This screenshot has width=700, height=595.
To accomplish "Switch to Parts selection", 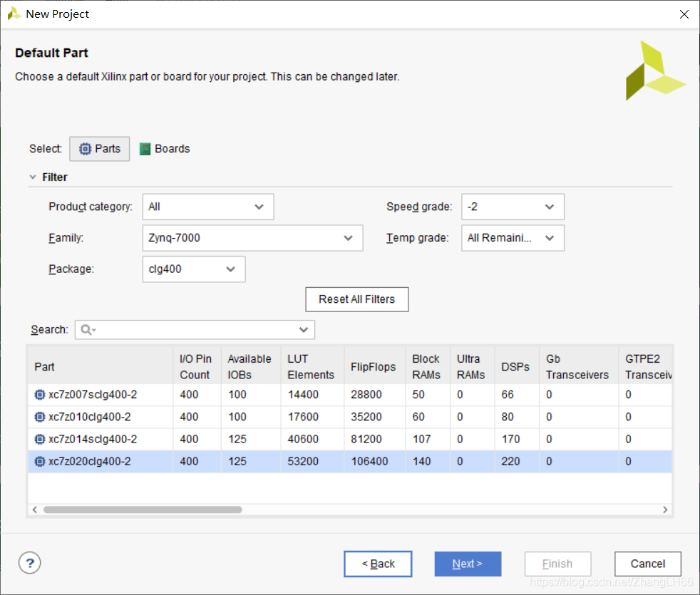I will pyautogui.click(x=100, y=149).
